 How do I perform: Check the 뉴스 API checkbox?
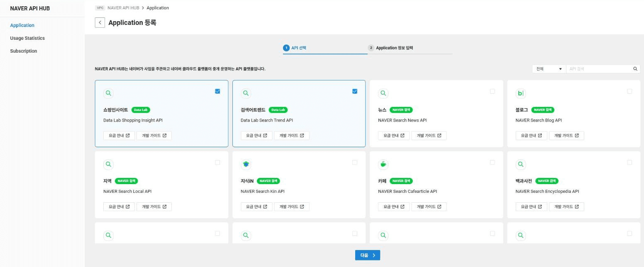493,91
